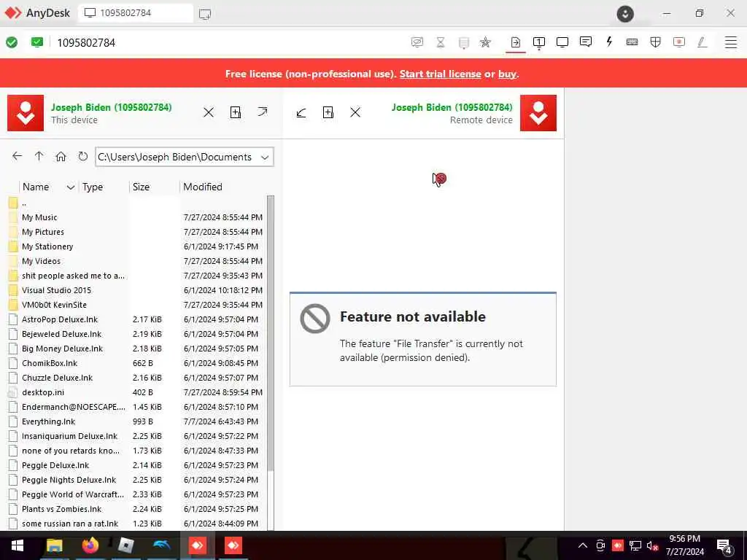Select Big Money Deluxe.lnk file
The height and width of the screenshot is (560, 747).
point(136,349)
